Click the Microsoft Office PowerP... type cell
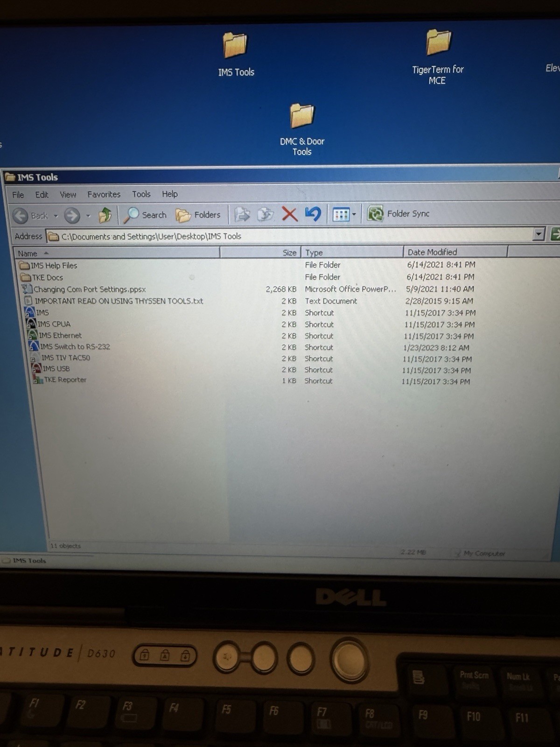Image resolution: width=560 pixels, height=747 pixels. pos(350,289)
